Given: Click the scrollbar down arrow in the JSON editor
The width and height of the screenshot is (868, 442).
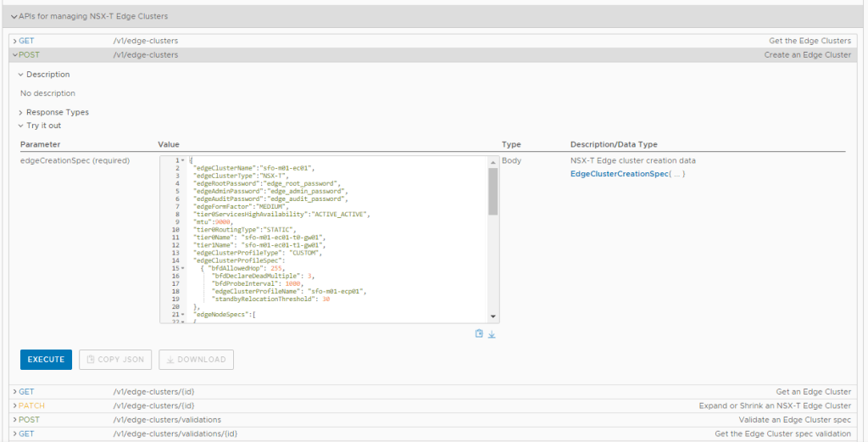Looking at the screenshot, I should coord(492,317).
